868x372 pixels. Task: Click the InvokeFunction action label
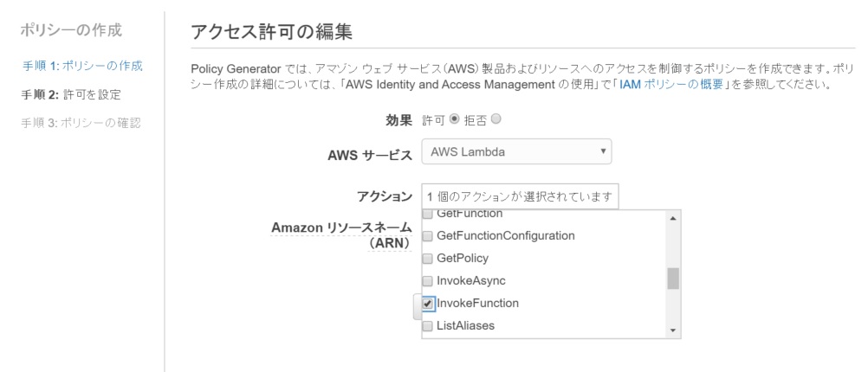477,304
